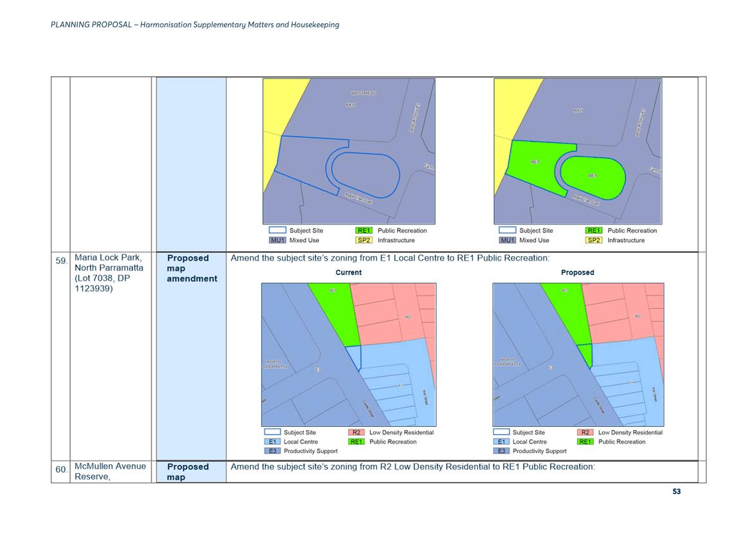756x535 pixels.
Task: Click the E1 swatch in Maria Lock Proposed legend
Action: (x=501, y=442)
